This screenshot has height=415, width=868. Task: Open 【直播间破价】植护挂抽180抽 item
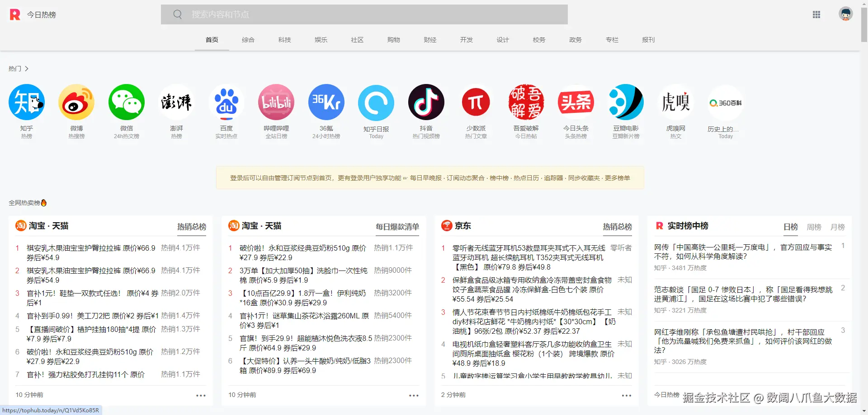pyautogui.click(x=91, y=334)
